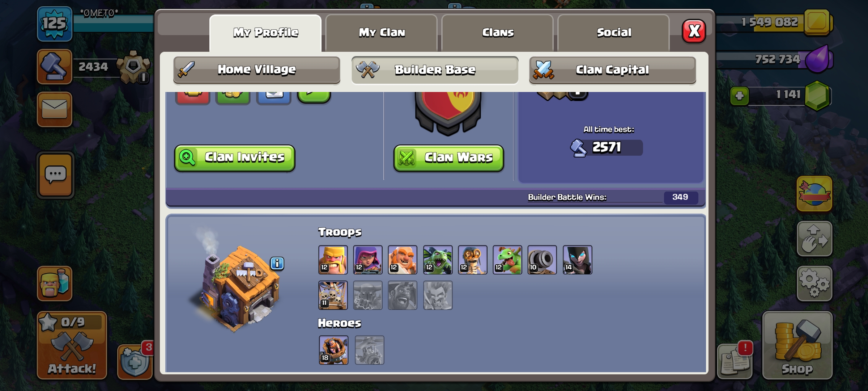
Task: Click the Clan Wars button
Action: click(x=448, y=158)
